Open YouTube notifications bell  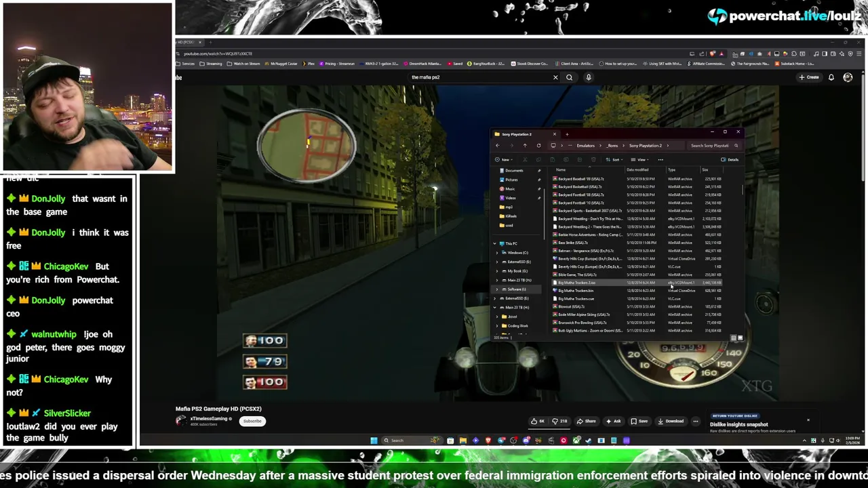coord(831,77)
